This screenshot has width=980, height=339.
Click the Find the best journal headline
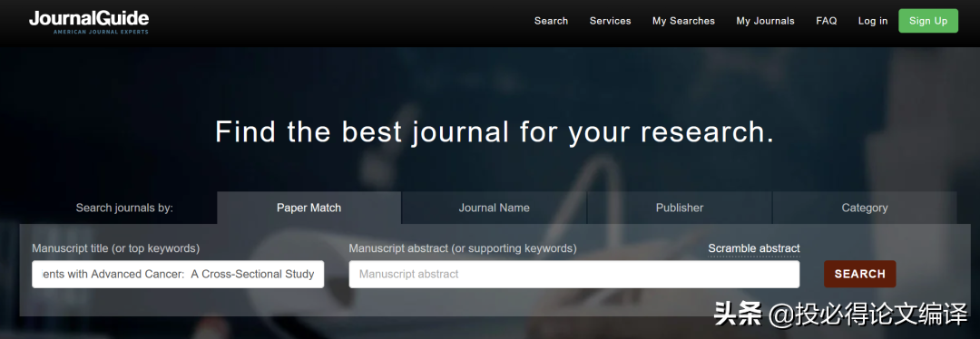coord(495,131)
